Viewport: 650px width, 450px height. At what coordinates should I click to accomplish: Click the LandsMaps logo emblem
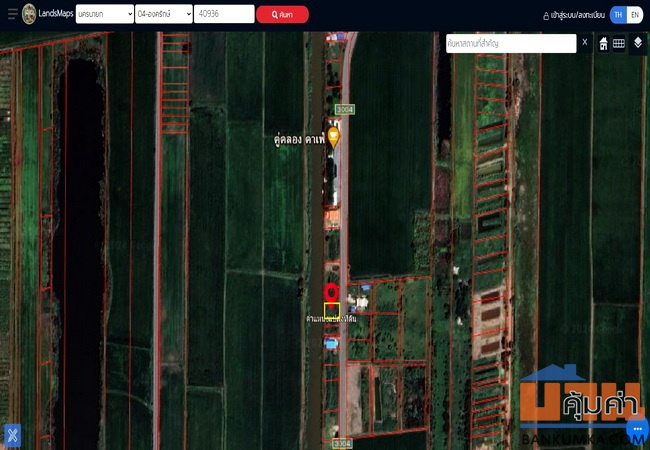tap(29, 14)
